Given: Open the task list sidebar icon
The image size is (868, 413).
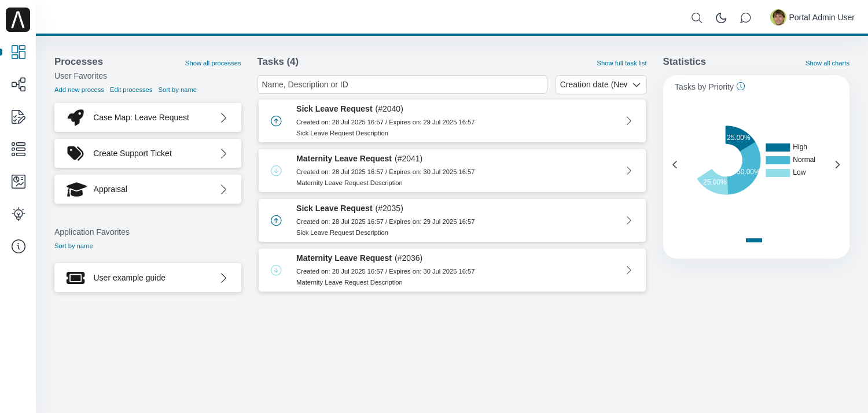Looking at the screenshot, I should [x=19, y=149].
